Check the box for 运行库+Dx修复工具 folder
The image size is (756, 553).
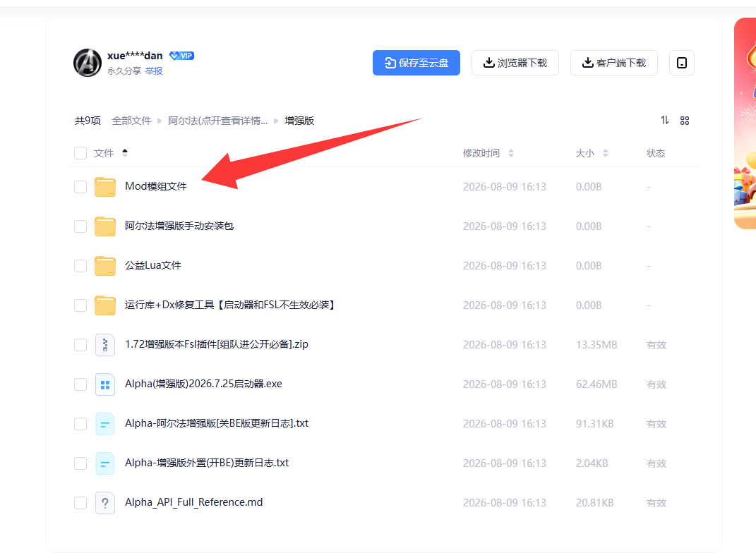(x=80, y=305)
